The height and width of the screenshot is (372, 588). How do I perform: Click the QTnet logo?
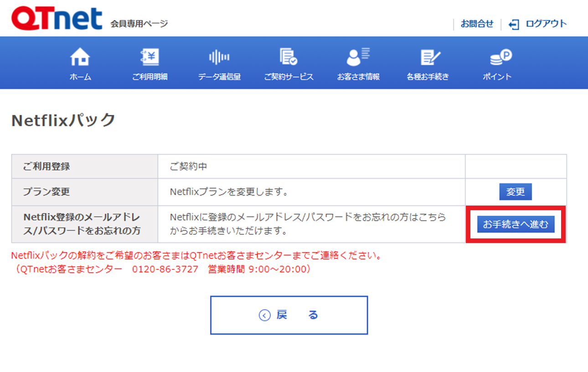57,19
